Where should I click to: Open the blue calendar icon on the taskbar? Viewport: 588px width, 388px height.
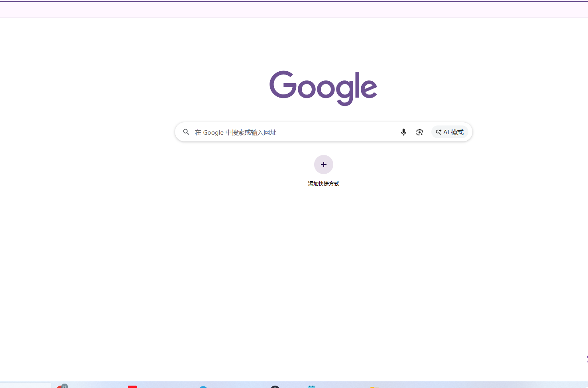312,386
